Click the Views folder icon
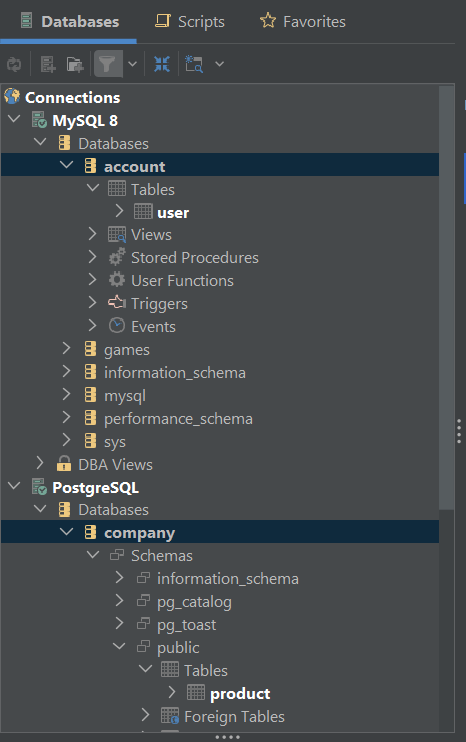Viewport: 466px width, 742px height. point(117,235)
